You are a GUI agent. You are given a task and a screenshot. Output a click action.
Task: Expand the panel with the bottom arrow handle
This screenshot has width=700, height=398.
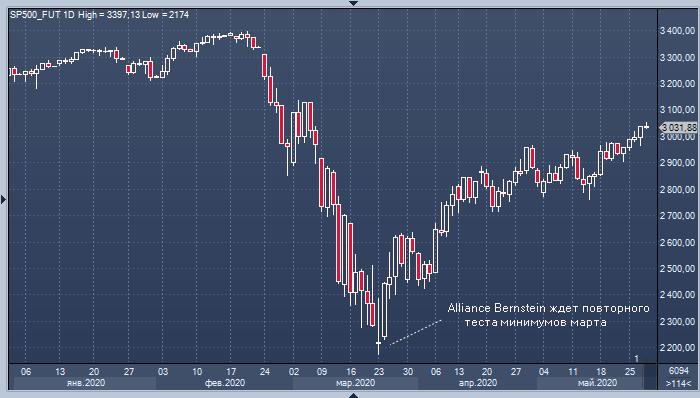point(353,395)
